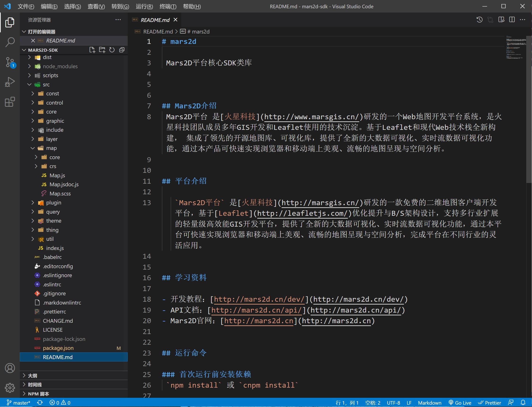
Task: Open editor more actions ellipsis
Action: [x=523, y=20]
